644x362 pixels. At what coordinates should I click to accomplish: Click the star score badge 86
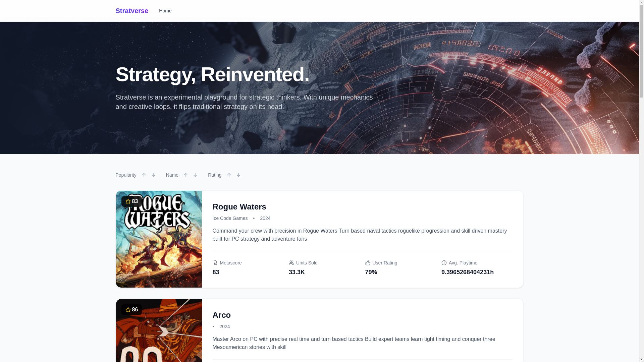pyautogui.click(x=131, y=310)
